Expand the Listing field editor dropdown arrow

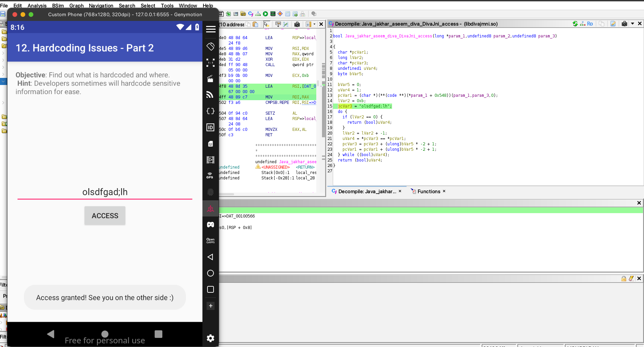click(314, 24)
